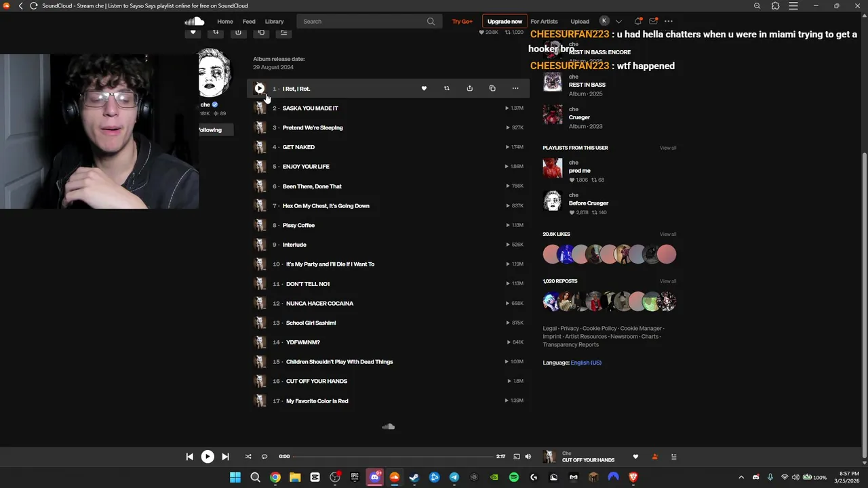Viewport: 868px width, 488px height.
Task: Open the Crueger album thumbnail
Action: tap(553, 115)
